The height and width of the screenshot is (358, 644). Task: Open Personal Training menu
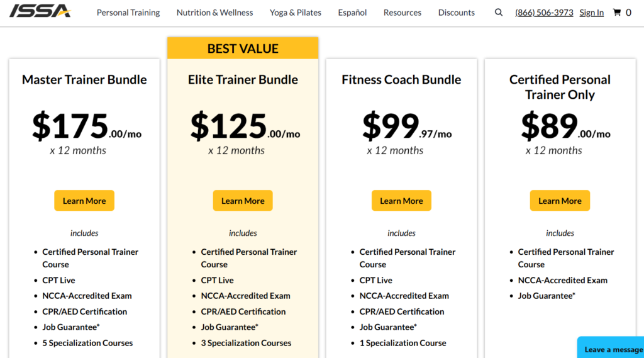coord(128,13)
